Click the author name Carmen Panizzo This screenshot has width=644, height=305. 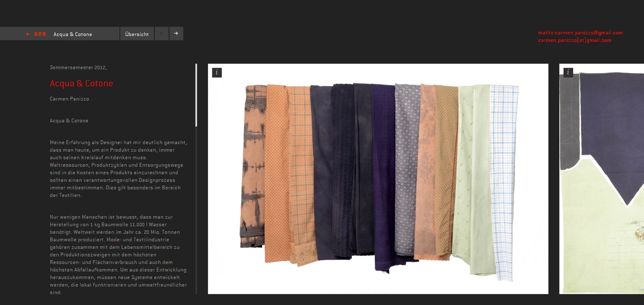click(x=69, y=99)
